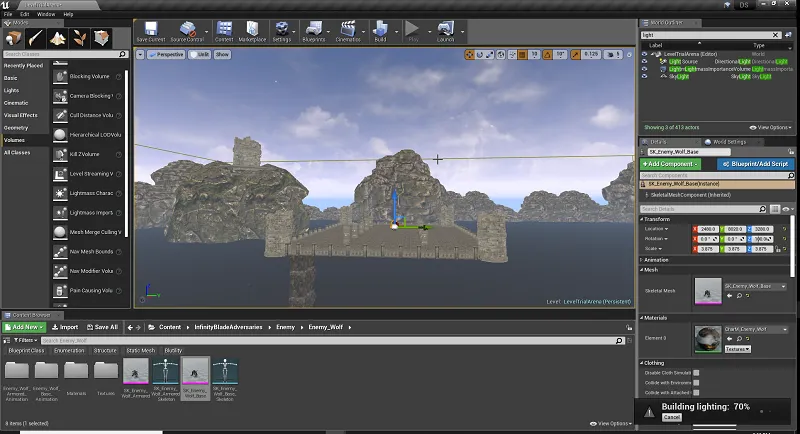
Task: Toggle rotation snapping in the viewport
Action: 547,55
